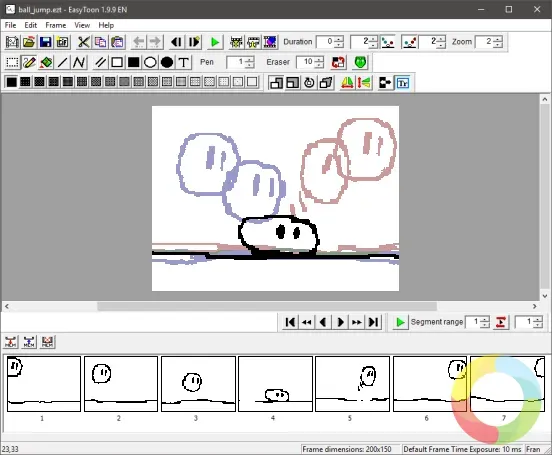Select frame 4 thumbnail
This screenshot has width=552, height=455.
click(275, 384)
